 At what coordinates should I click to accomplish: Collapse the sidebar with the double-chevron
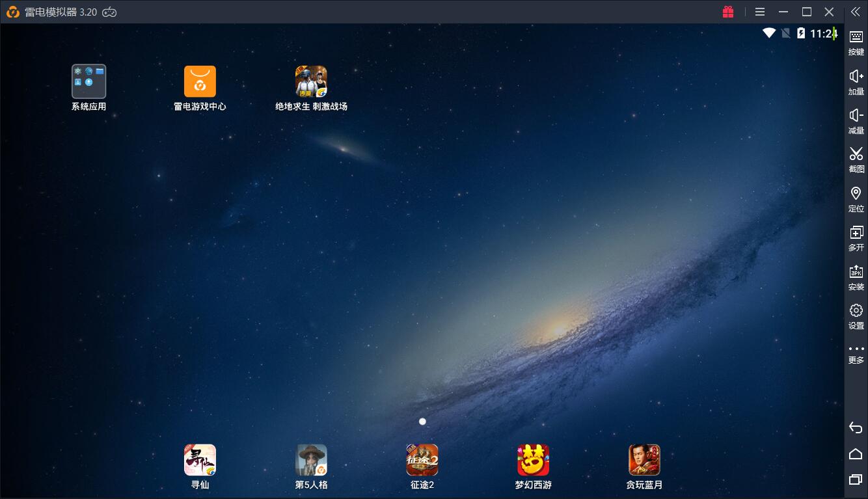coord(856,12)
